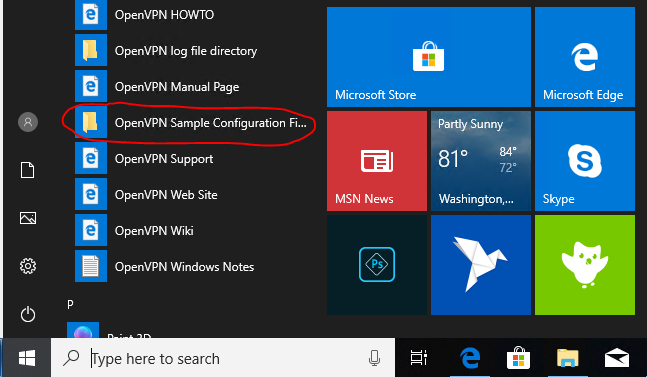Viewport: 647px width, 377px height.
Task: Launch Microsoft Edge tile
Action: (585, 57)
